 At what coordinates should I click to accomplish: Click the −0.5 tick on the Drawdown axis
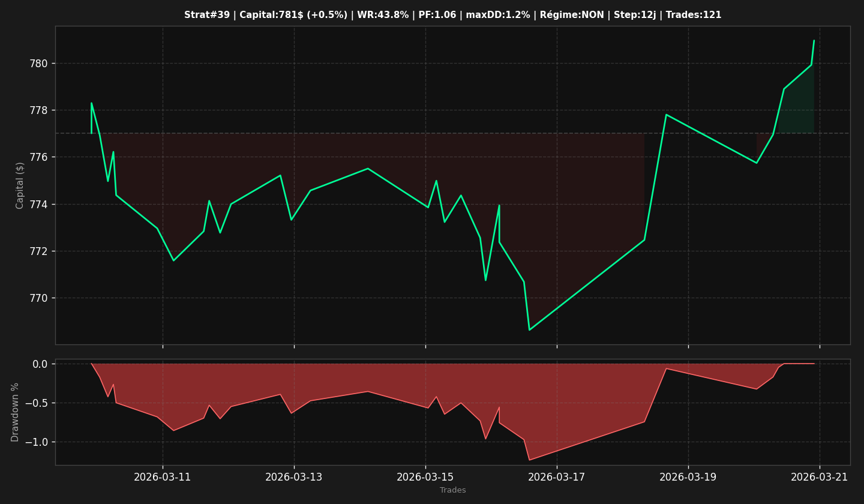pyautogui.click(x=36, y=403)
